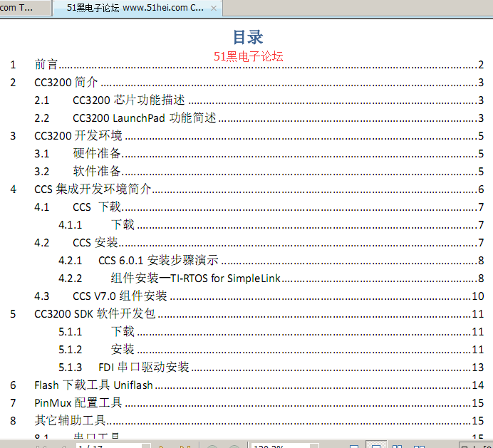
Task: Jump to chapter '3 CC3200 开发环境'
Action: 246,136
